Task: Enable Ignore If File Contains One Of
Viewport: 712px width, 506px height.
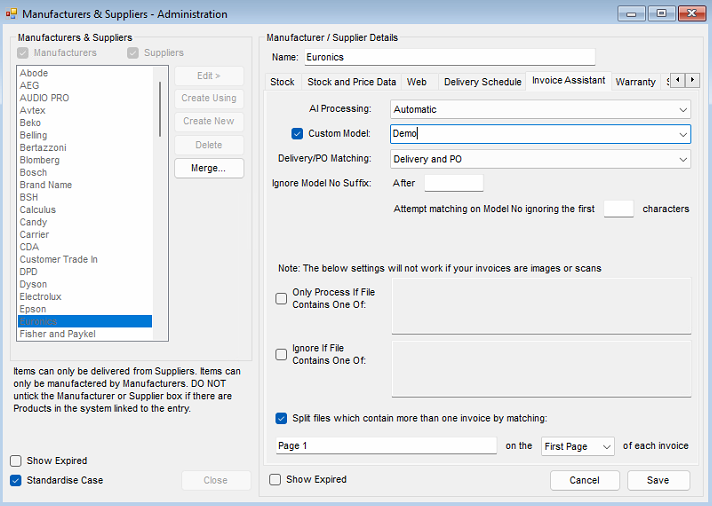Action: pos(281,354)
